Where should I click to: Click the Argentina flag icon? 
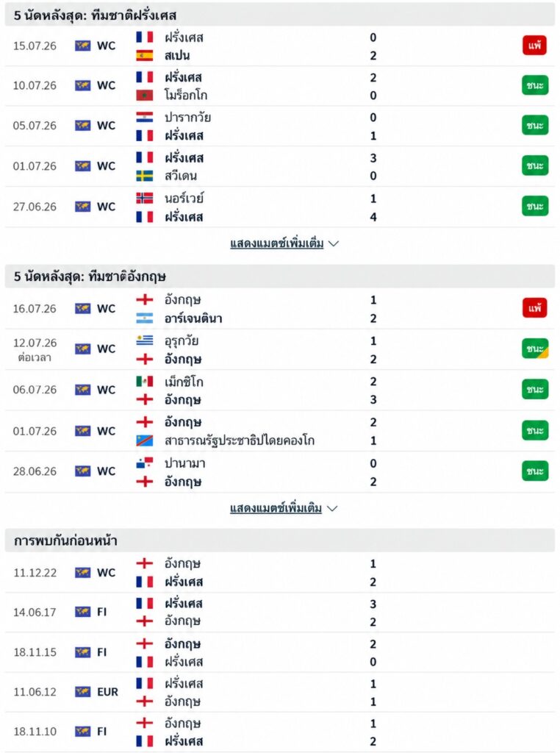145,318
